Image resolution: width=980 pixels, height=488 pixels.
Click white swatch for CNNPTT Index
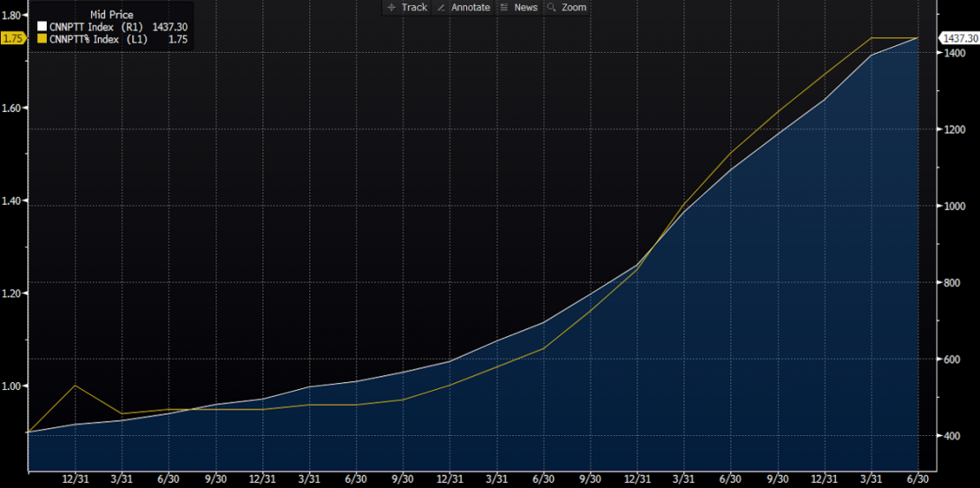(x=41, y=27)
